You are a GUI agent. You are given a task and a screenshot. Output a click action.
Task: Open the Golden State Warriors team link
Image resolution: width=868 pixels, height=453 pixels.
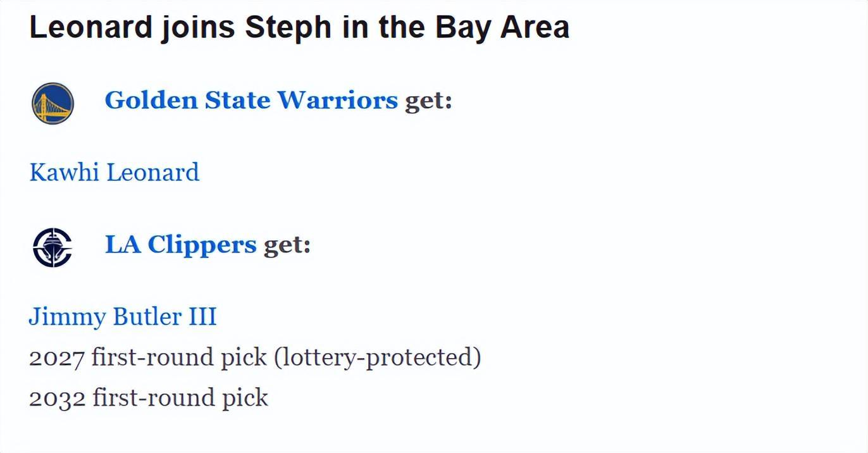[x=251, y=100]
